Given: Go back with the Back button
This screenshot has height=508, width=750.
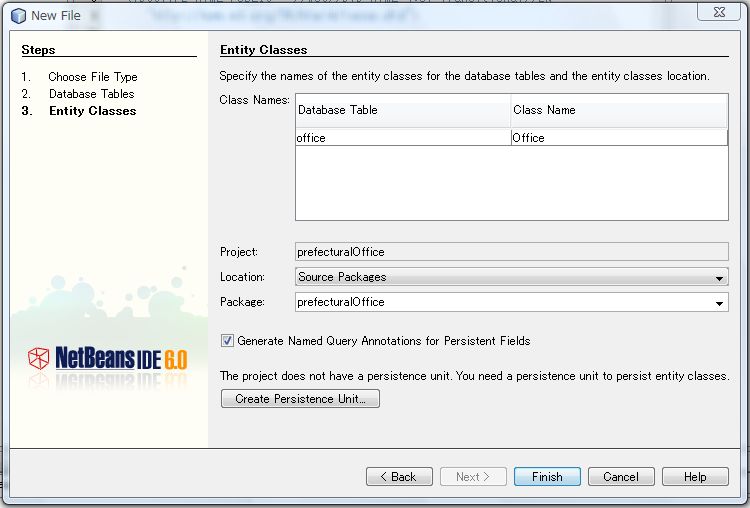Looking at the screenshot, I should point(399,477).
